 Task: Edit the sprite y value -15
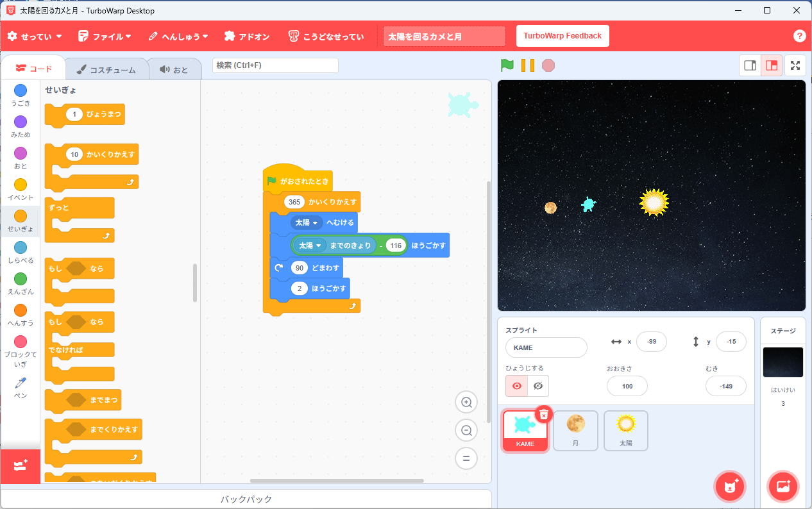click(731, 342)
